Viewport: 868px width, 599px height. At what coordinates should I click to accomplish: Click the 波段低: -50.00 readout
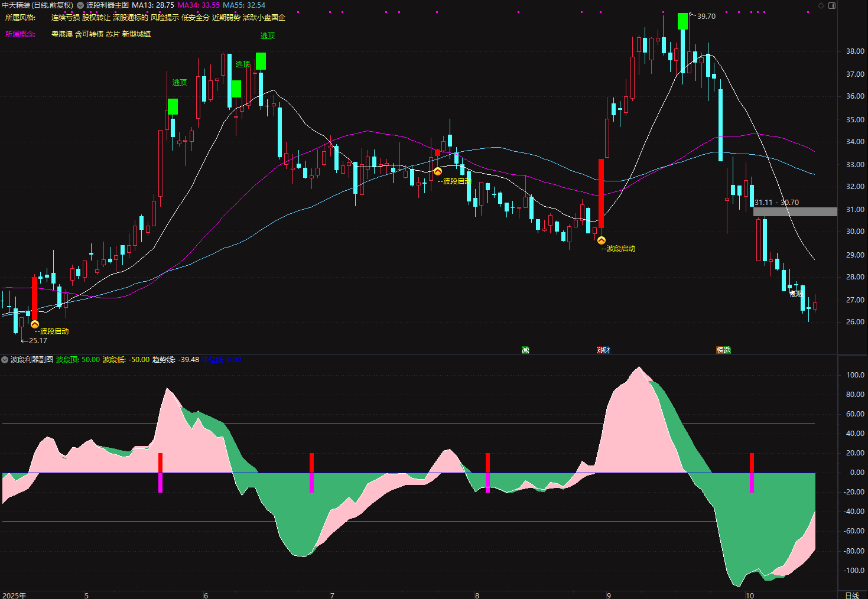click(126, 360)
